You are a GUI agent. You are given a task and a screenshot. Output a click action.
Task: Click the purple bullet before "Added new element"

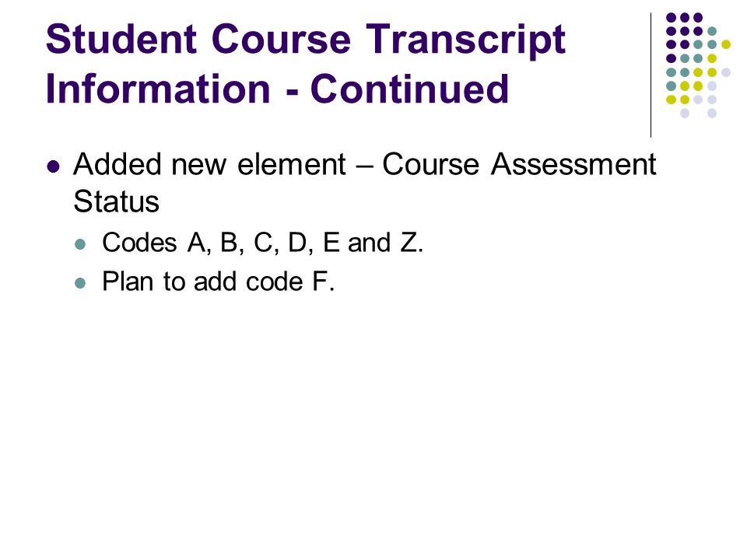54,167
